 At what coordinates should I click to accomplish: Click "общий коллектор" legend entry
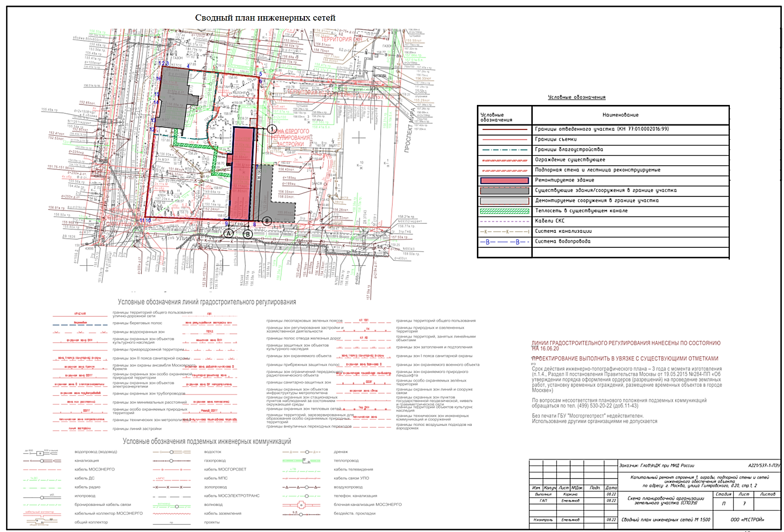tap(91, 523)
